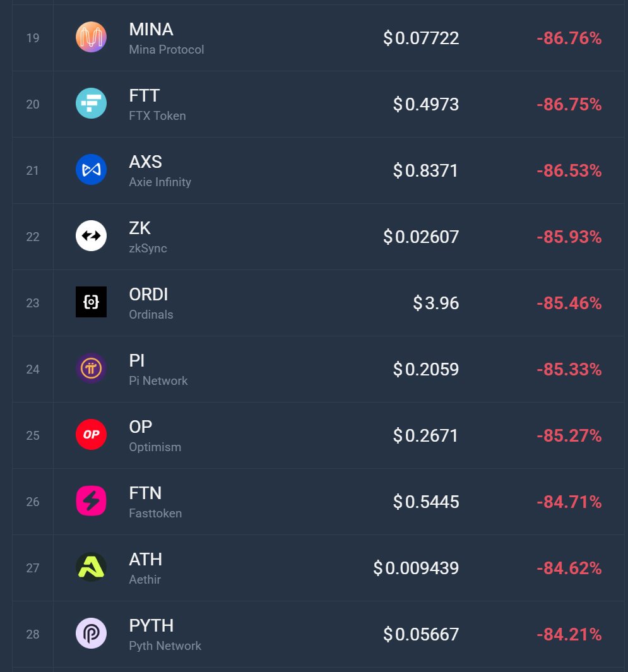Click the ATH price $0.009439

[x=416, y=568]
